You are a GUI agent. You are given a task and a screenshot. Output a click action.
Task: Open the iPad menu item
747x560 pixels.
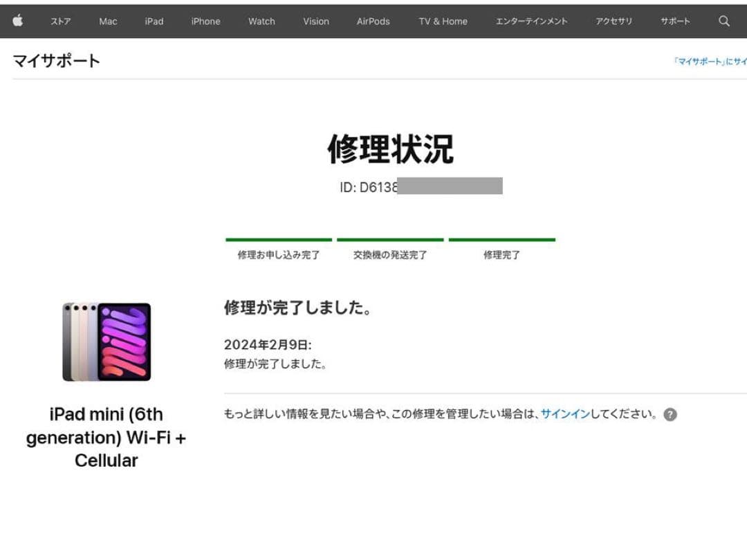tap(154, 21)
